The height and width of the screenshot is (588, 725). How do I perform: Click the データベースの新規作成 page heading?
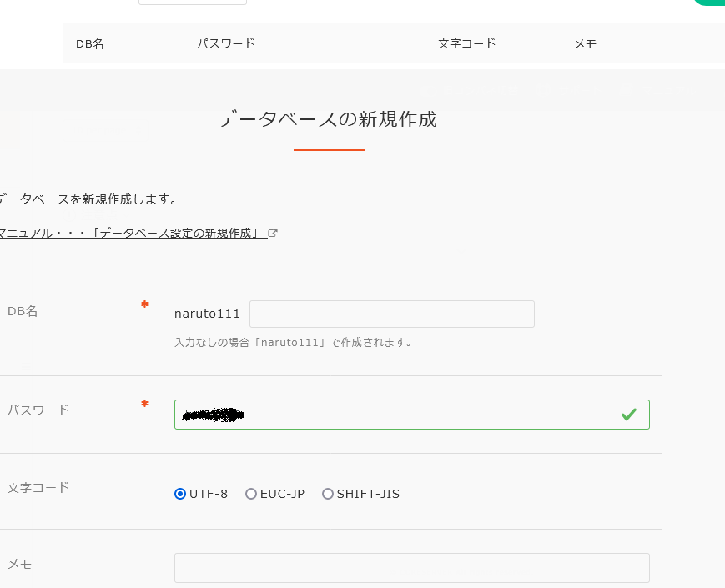coord(329,119)
